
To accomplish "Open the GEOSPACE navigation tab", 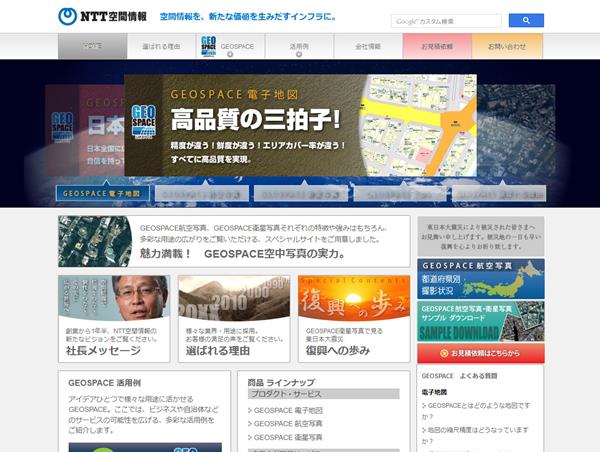I will (x=230, y=46).
